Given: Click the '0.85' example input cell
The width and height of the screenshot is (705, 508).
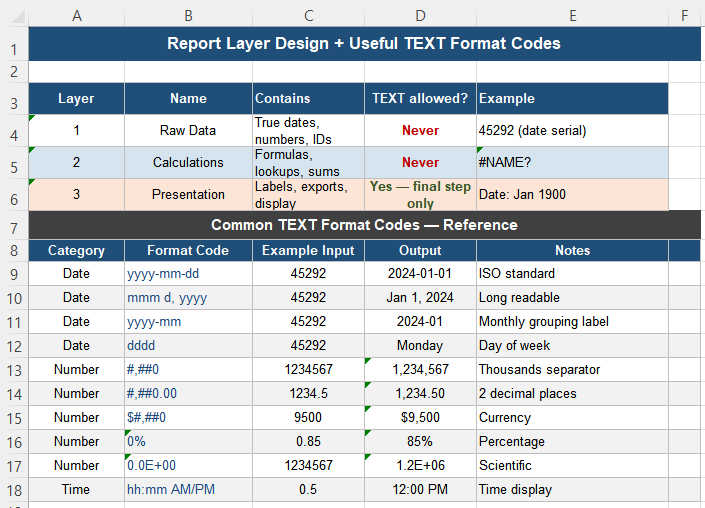Looking at the screenshot, I should tap(308, 441).
